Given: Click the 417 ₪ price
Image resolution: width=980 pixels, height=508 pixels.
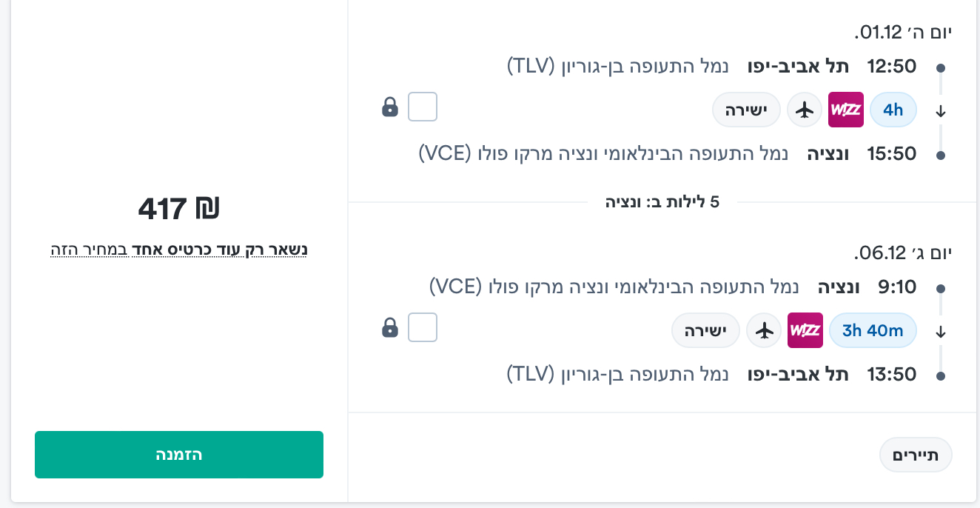Looking at the screenshot, I should (x=179, y=210).
